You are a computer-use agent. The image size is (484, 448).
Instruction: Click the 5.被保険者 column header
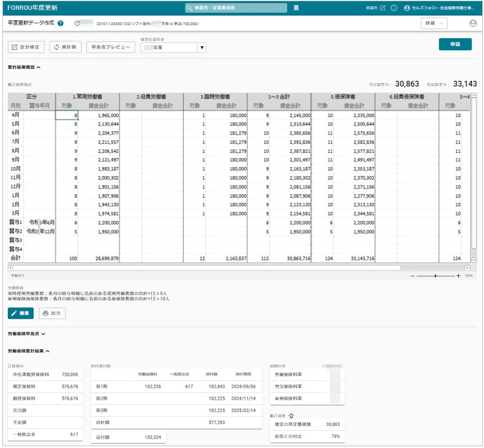pos(343,96)
